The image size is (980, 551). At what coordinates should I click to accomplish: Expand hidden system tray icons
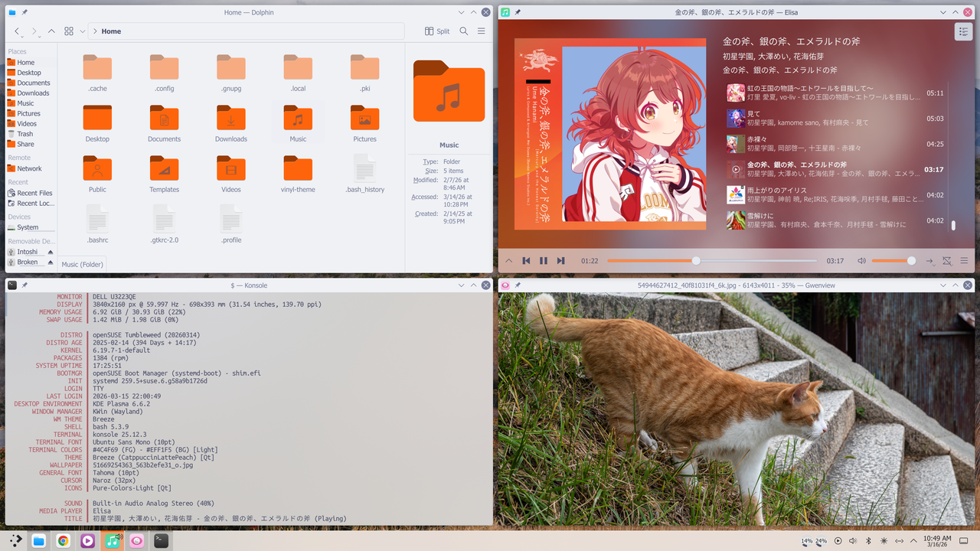[x=915, y=540]
